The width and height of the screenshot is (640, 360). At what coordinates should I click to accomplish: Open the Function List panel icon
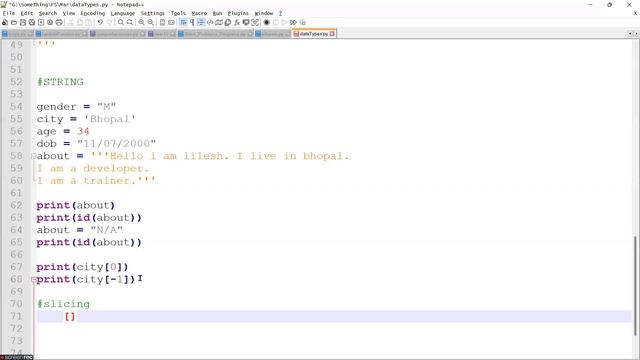pyautogui.click(x=237, y=22)
